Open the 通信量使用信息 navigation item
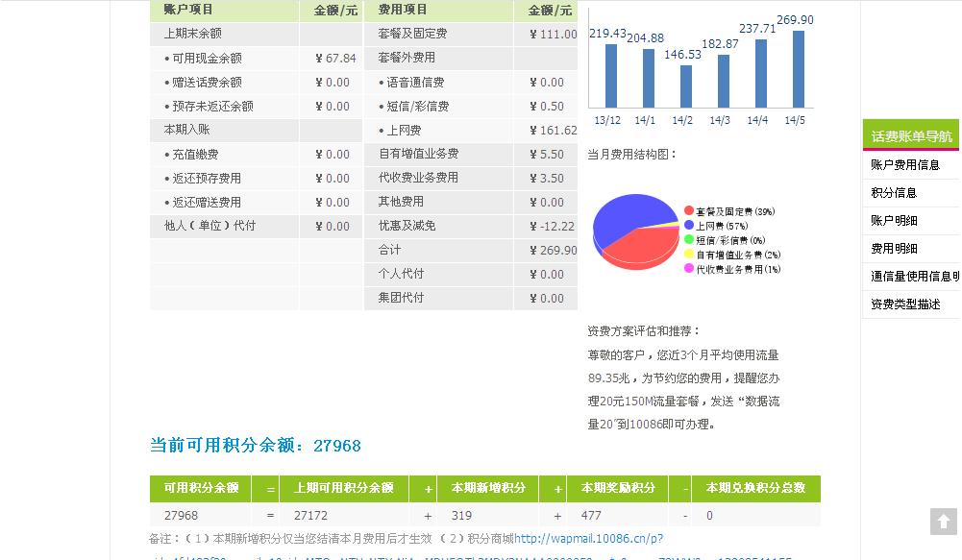This screenshot has width=962, height=560. 914,277
